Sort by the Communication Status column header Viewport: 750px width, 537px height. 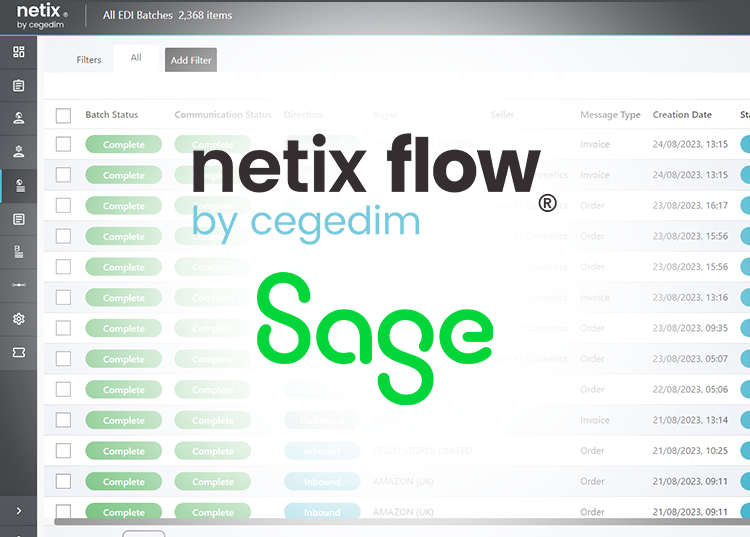point(223,115)
